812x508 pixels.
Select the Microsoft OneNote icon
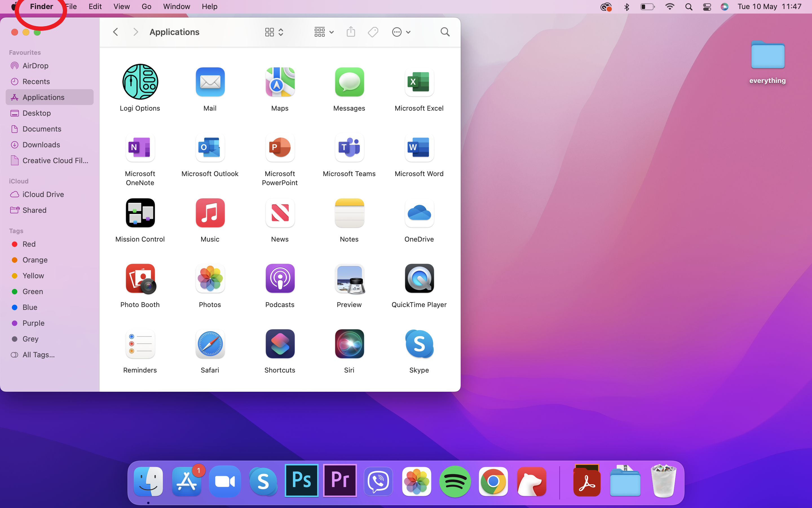tap(140, 147)
